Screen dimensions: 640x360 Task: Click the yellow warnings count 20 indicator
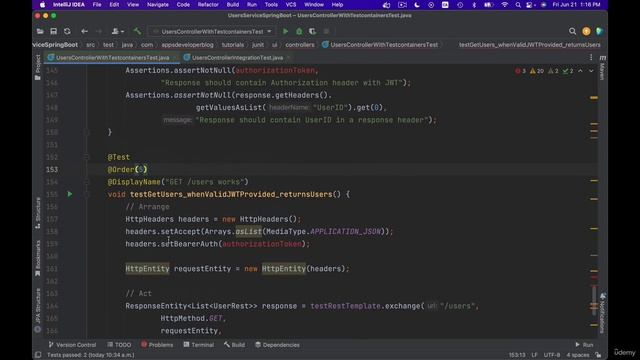point(537,71)
